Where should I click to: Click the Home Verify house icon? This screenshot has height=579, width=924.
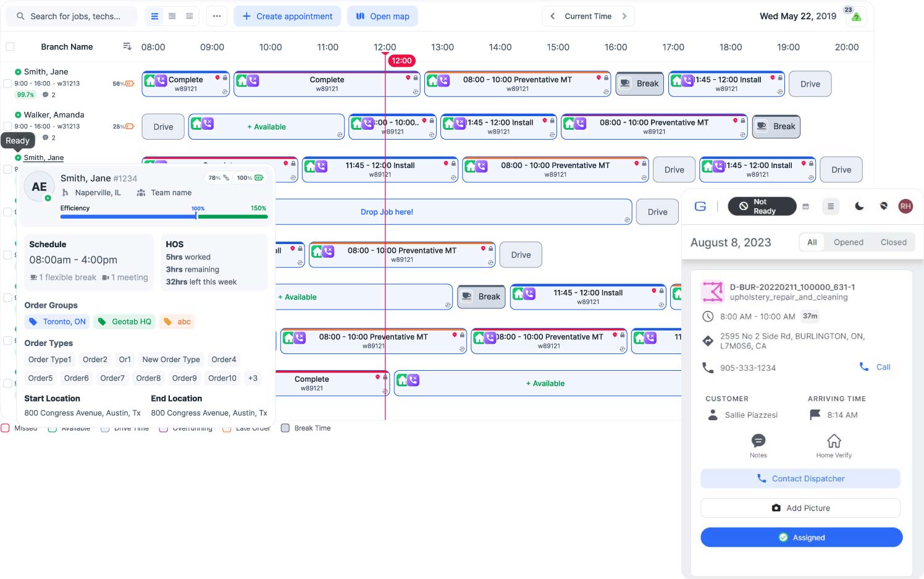point(834,441)
